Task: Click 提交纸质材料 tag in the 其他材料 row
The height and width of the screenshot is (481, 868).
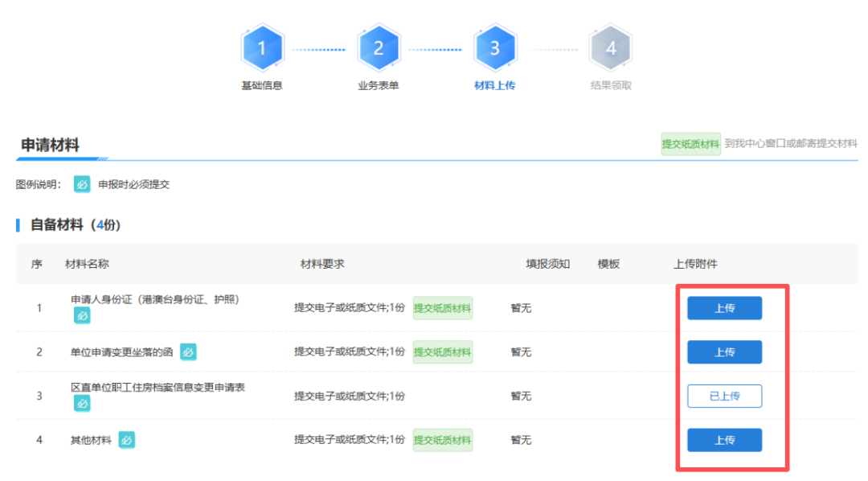Action: click(442, 440)
